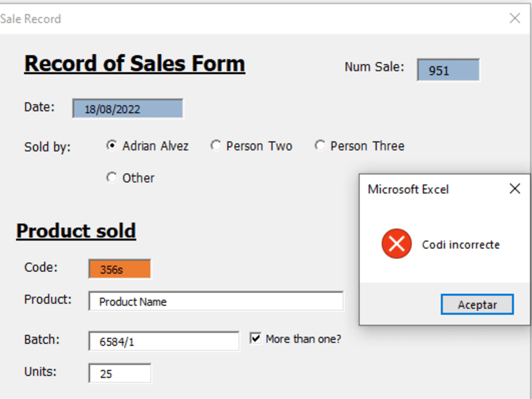Choose the Other seller option
Screen dimensions: 532x399
click(x=111, y=177)
